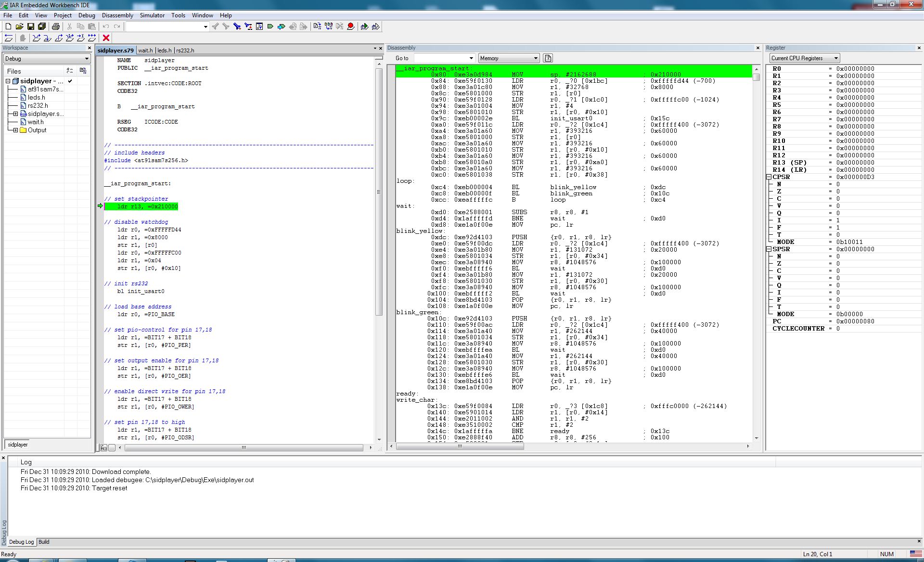Expand the Output folder node
The width and height of the screenshot is (924, 562).
click(15, 130)
